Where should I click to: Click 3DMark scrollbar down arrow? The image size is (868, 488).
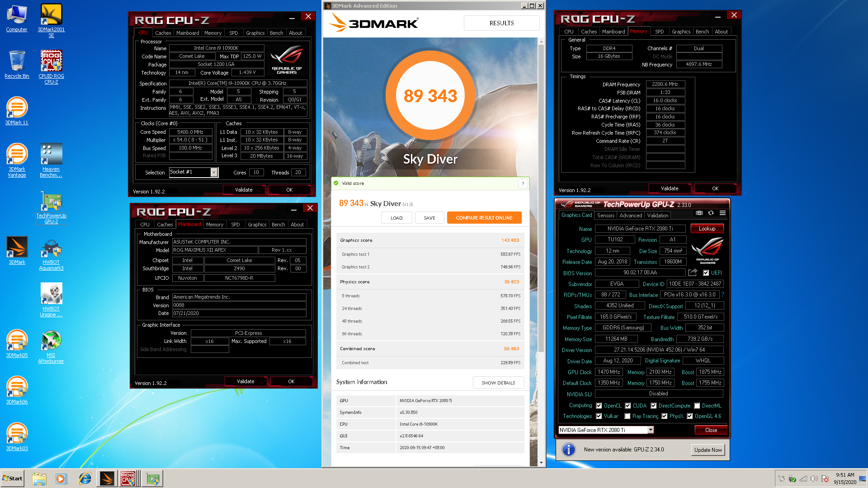(x=541, y=463)
